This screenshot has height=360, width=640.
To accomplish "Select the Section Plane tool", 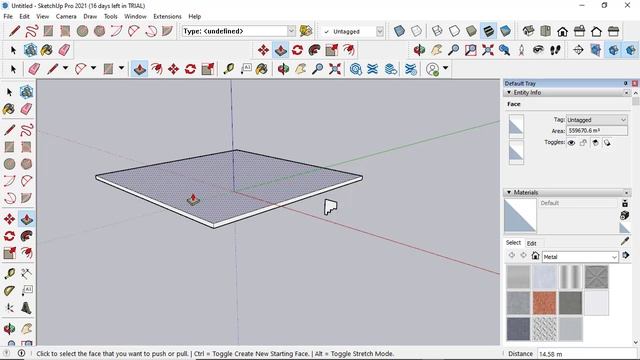I will tap(578, 50).
